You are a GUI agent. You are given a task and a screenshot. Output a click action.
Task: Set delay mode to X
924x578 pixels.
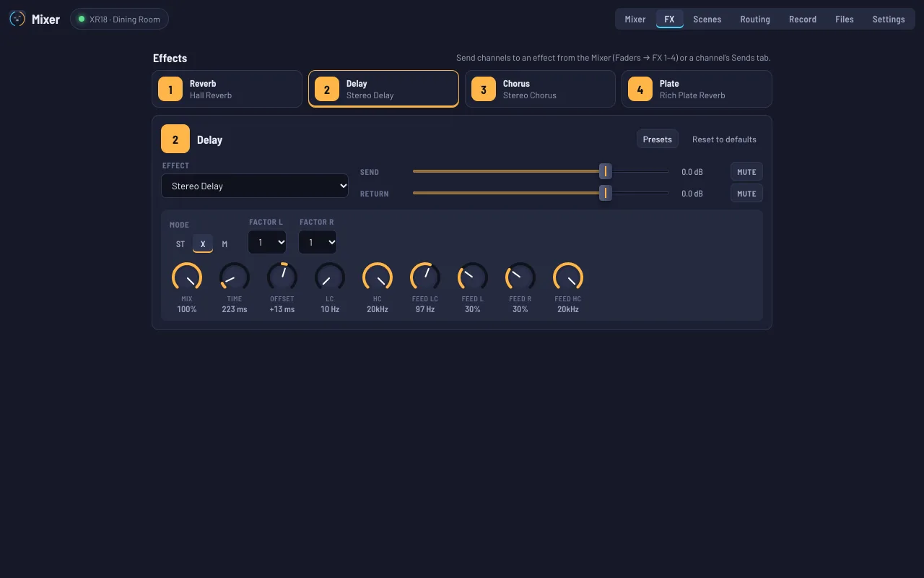click(203, 244)
